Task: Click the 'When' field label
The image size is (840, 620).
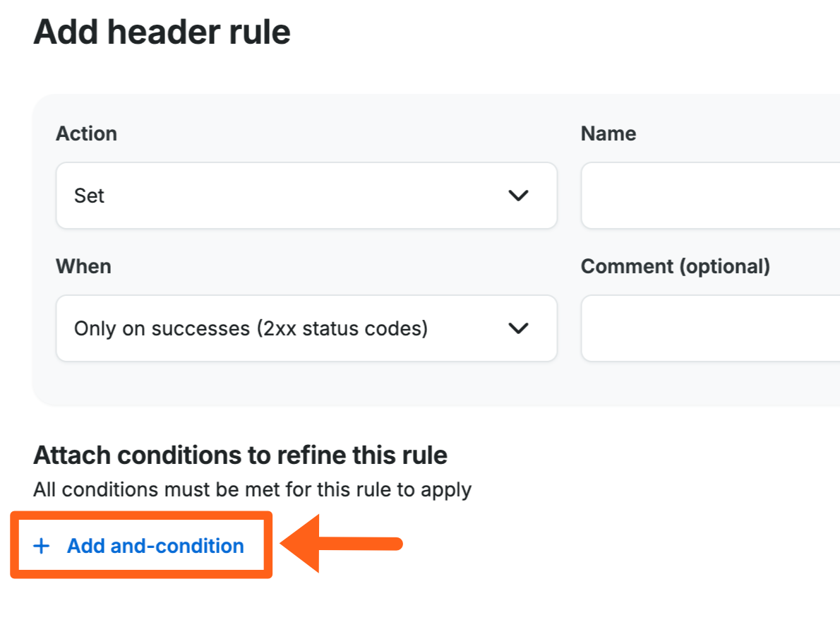Action: [83, 266]
